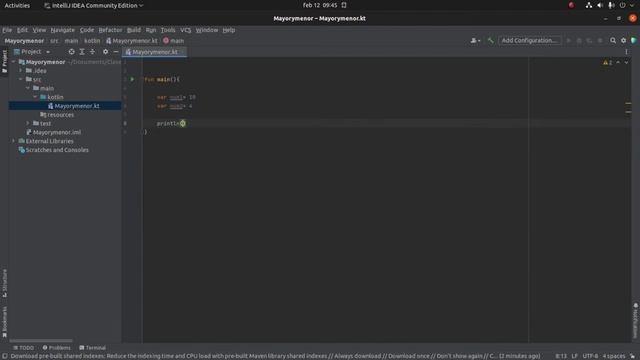
Task: Open the Terminal tool window button
Action: 93,348
